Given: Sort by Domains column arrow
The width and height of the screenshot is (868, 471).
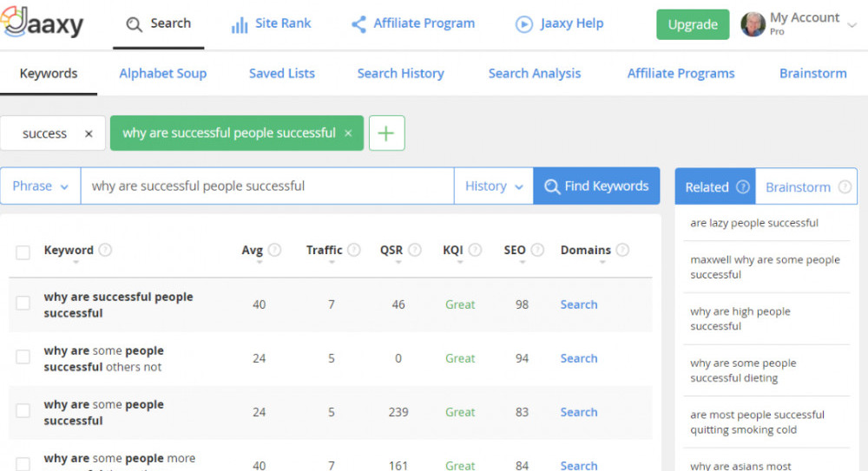Looking at the screenshot, I should pyautogui.click(x=602, y=262).
